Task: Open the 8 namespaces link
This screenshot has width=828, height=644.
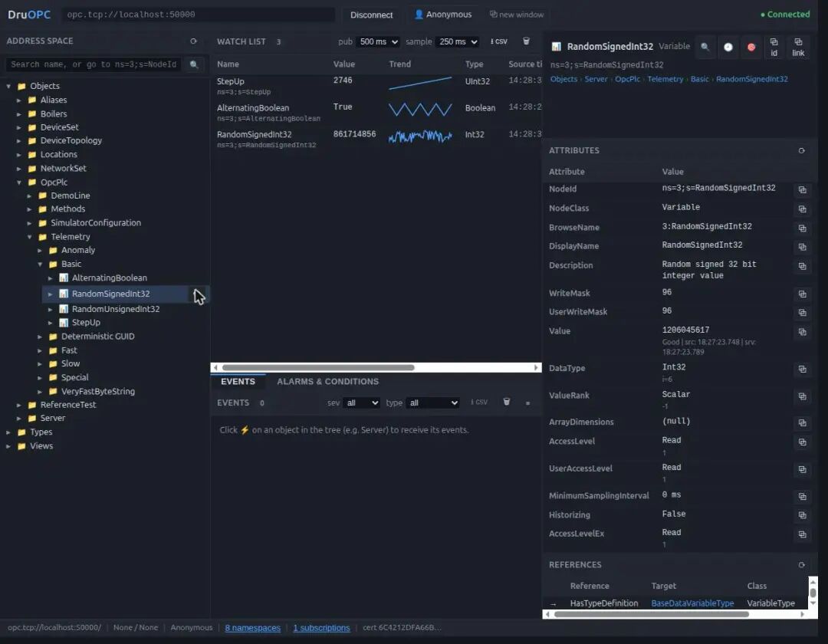Action: coord(252,628)
